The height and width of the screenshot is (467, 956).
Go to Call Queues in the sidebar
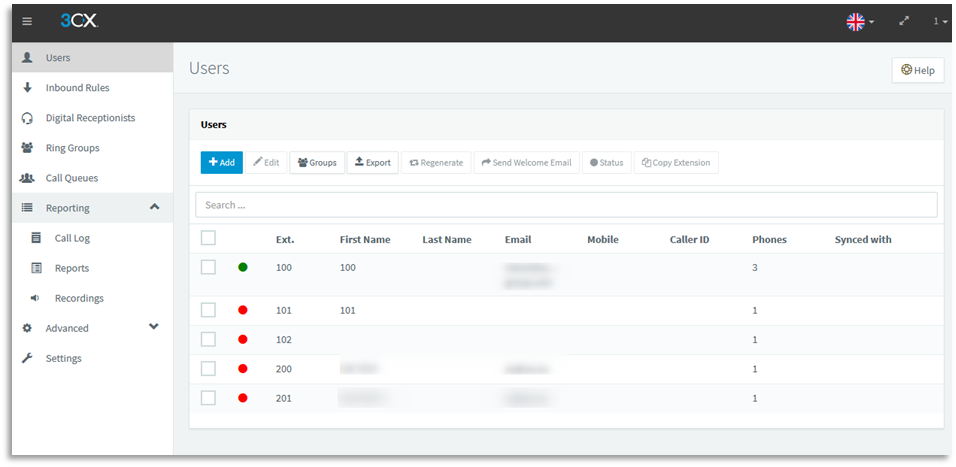click(72, 178)
